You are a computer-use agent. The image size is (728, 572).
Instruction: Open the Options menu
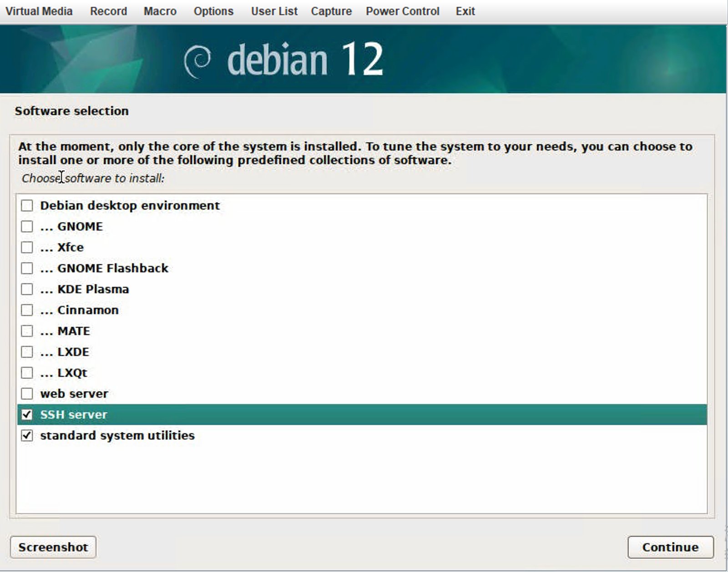pyautogui.click(x=213, y=11)
